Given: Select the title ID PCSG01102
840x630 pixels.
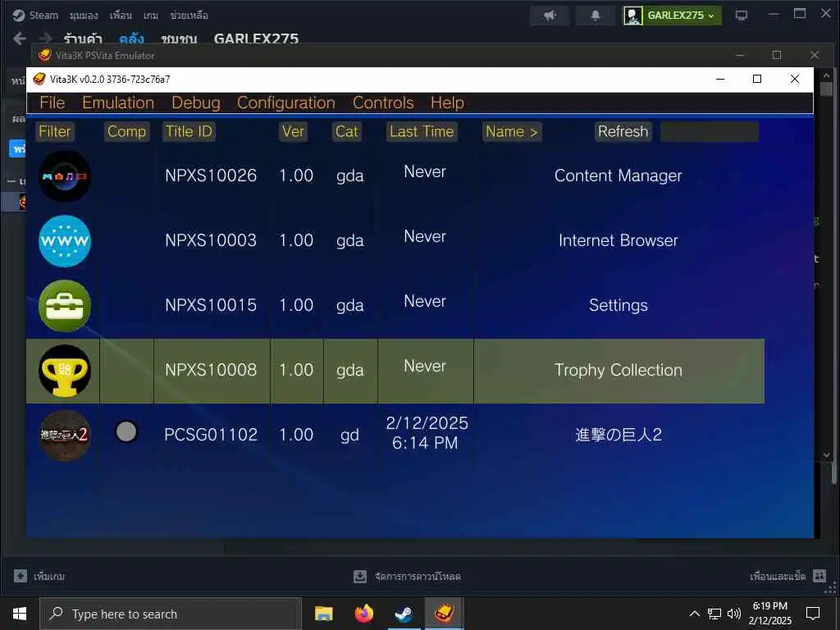Looking at the screenshot, I should (211, 435).
